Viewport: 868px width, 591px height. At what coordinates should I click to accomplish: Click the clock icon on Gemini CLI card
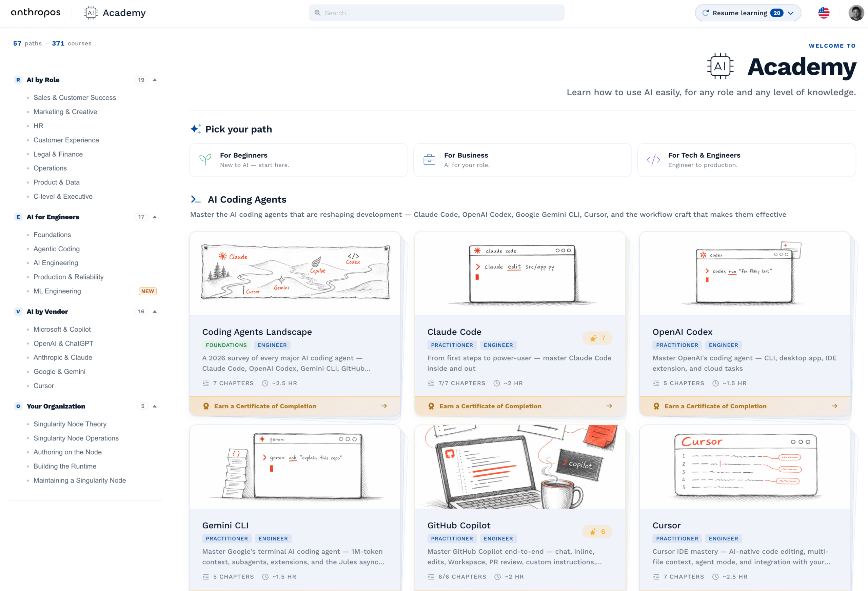265,577
